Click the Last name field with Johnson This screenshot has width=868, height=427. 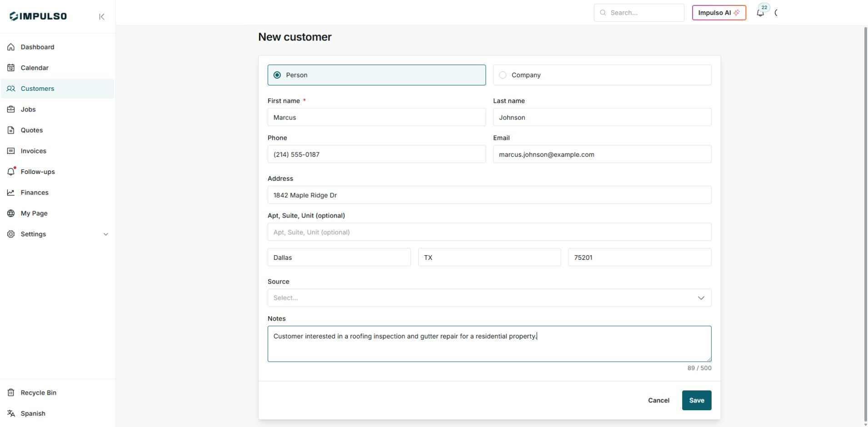tap(602, 117)
